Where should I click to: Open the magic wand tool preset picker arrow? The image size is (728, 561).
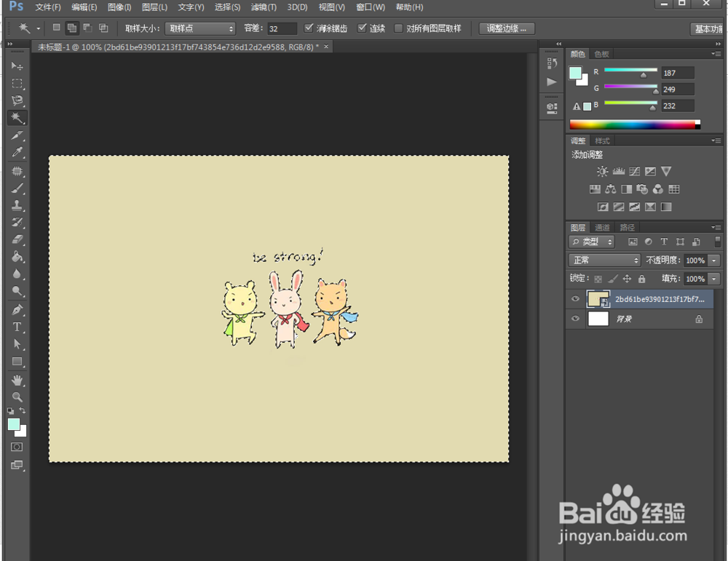(x=38, y=29)
